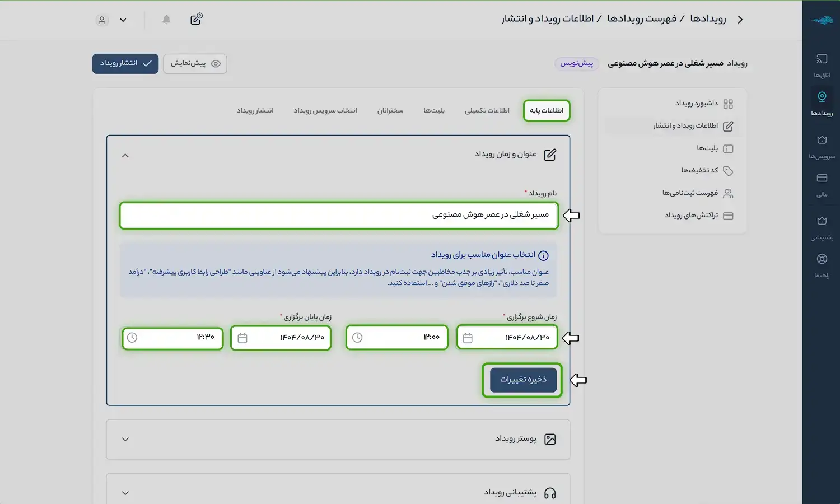840x504 pixels.
Task: Expand the event poster (پوستر رویداد) section
Action: click(x=125, y=440)
